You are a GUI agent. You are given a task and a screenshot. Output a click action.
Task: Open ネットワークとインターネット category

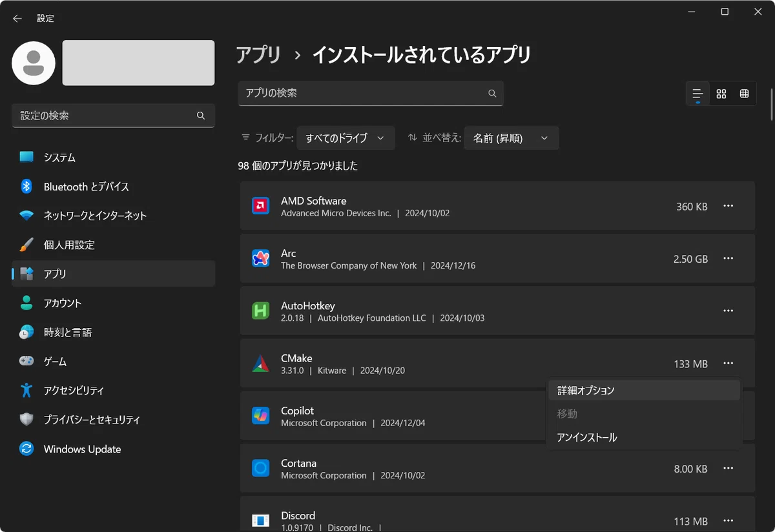pyautogui.click(x=113, y=216)
